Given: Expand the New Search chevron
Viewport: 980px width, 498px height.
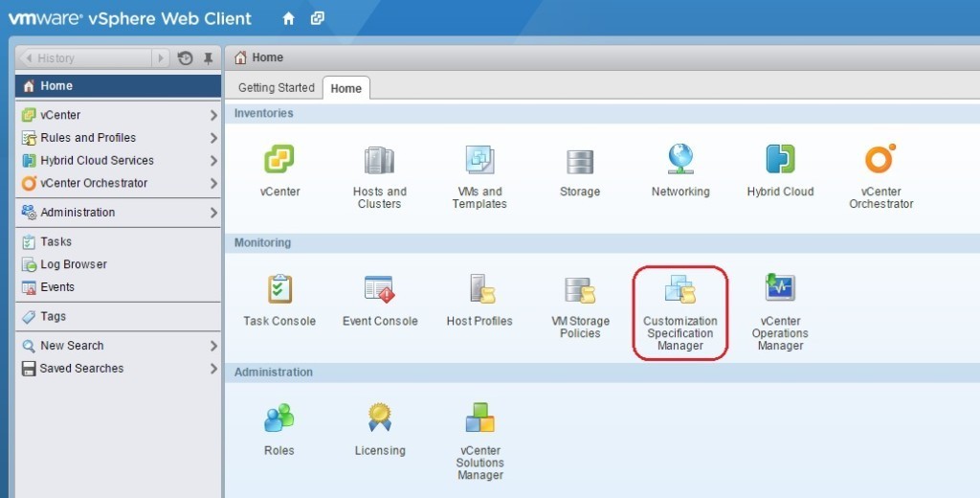Looking at the screenshot, I should tap(213, 346).
